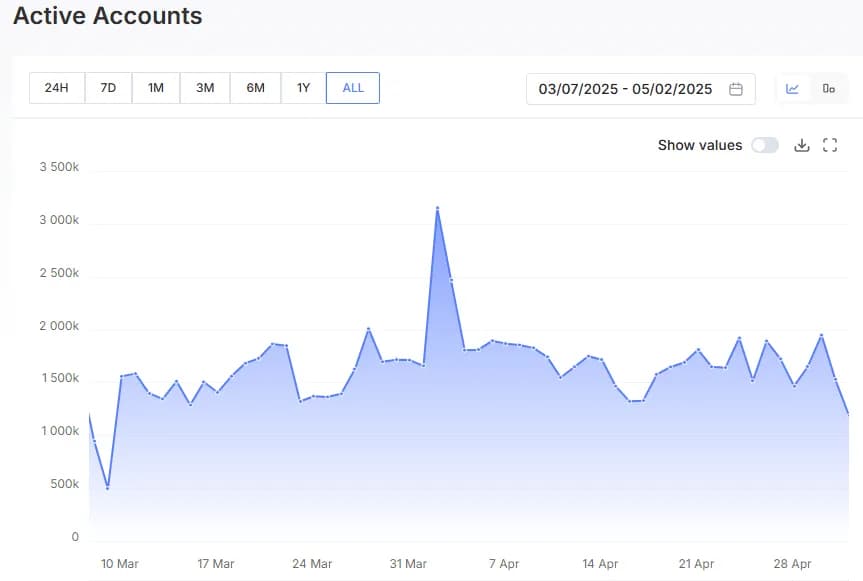Screen dimensions: 863x581
Task: Click the peak data point above 3 000k
Action: tap(438, 208)
